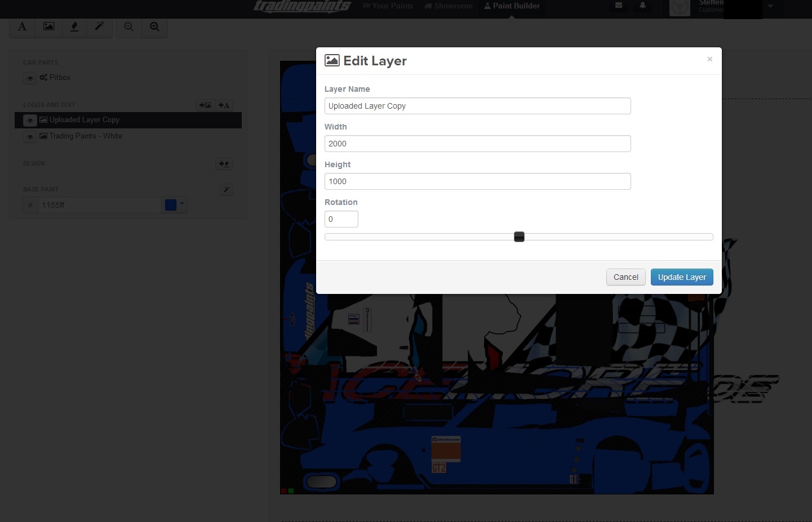Go to Your Paints tab
The image size is (812, 522).
click(x=388, y=6)
